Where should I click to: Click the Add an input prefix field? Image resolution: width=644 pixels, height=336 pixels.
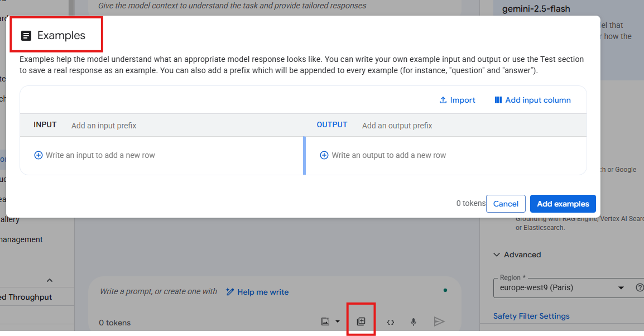pyautogui.click(x=104, y=126)
